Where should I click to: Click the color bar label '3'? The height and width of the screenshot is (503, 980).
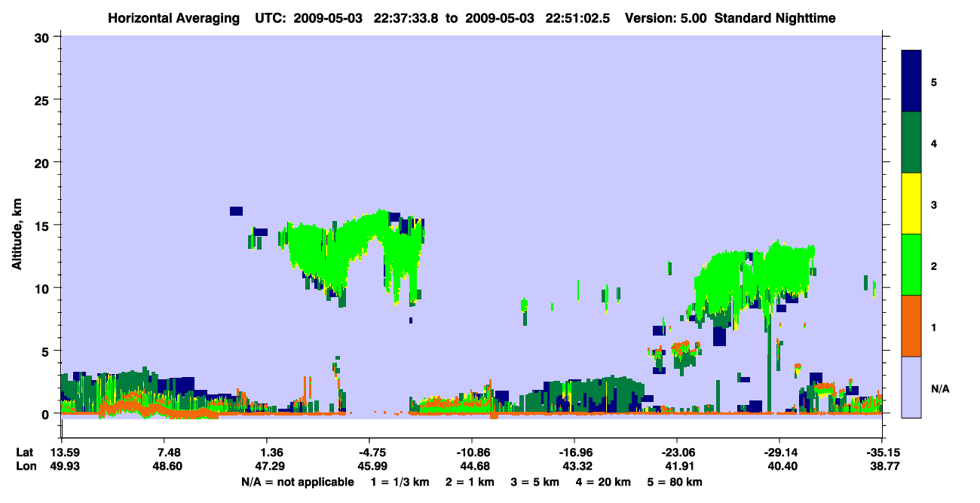[x=934, y=204]
